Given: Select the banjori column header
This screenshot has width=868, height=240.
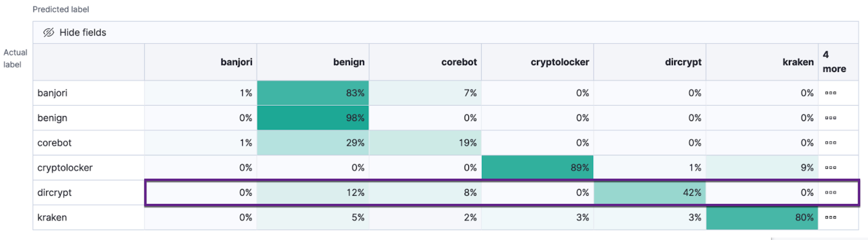Looking at the screenshot, I should (236, 62).
